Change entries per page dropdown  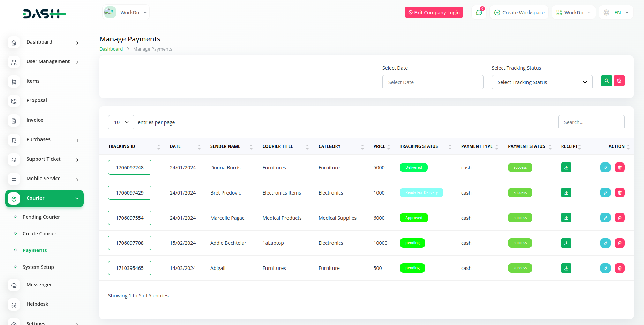[x=121, y=122]
